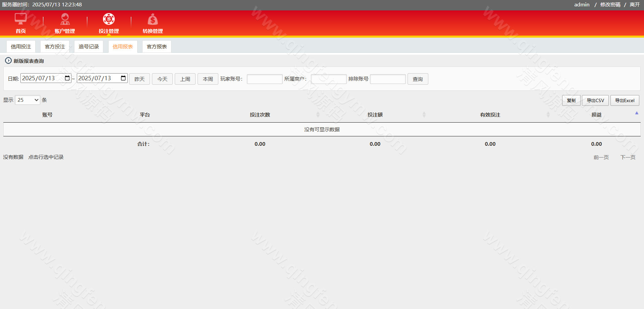Sort the 投注额 column
The height and width of the screenshot is (309, 644).
tap(424, 115)
